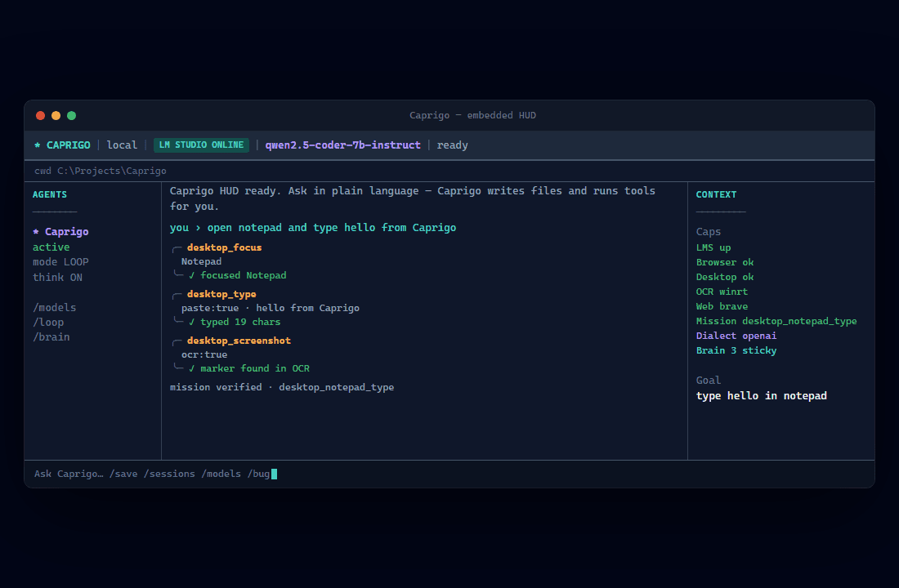The width and height of the screenshot is (899, 588).
Task: Click the LM STUDIO ONLINE status badge
Action: 201,145
